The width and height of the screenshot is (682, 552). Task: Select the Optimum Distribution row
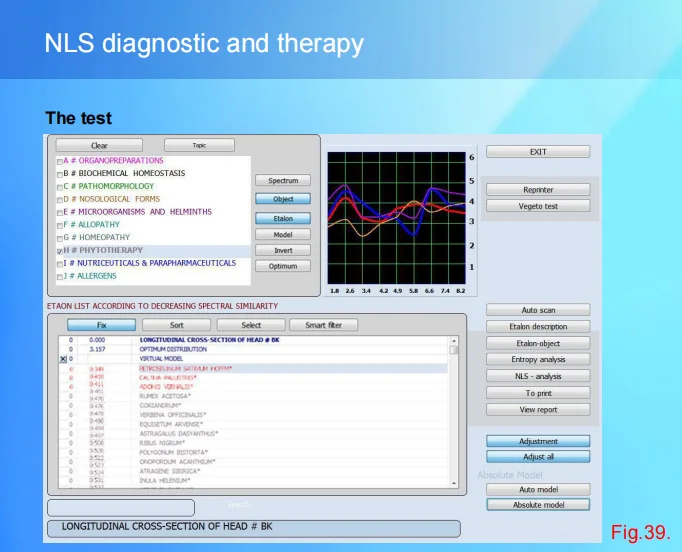(x=253, y=349)
